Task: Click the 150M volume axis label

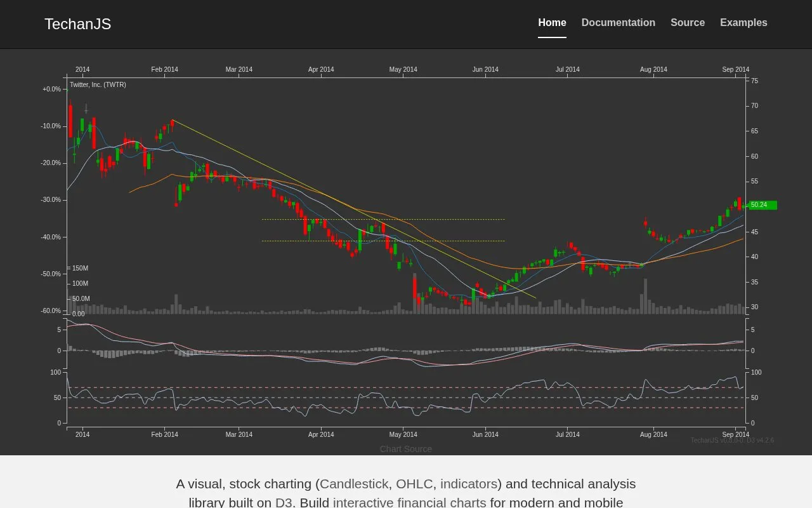Action: [x=80, y=269]
